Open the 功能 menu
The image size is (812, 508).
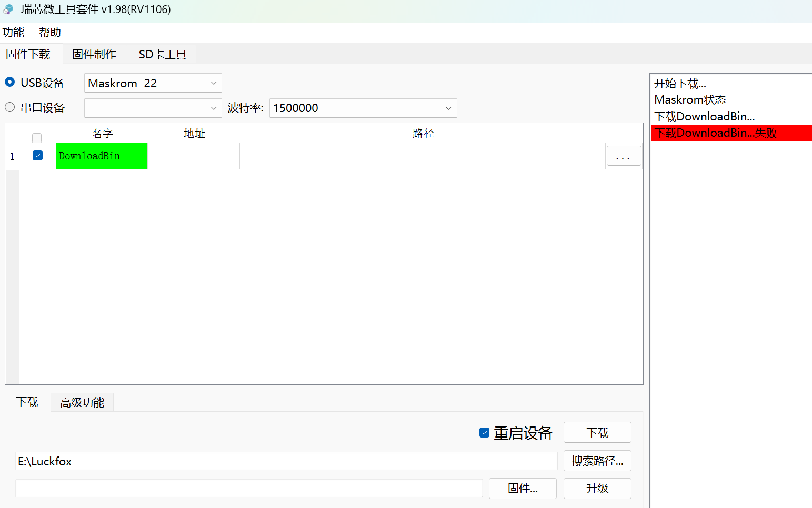coord(13,33)
